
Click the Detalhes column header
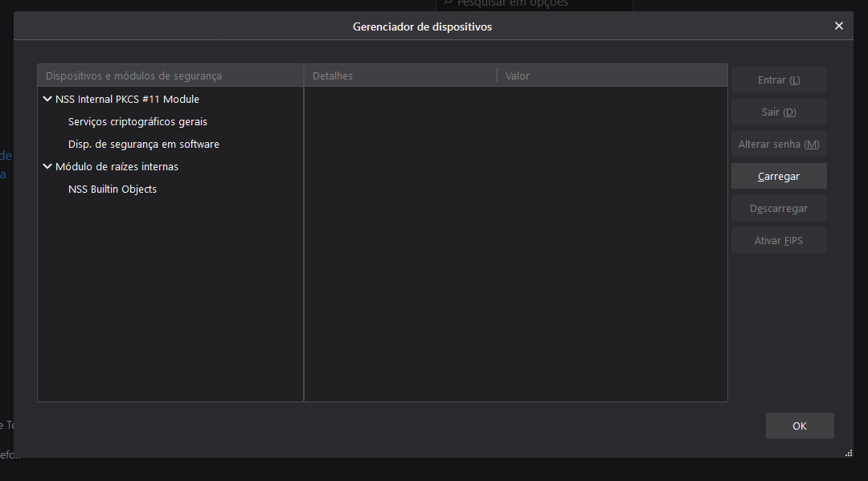(x=399, y=75)
